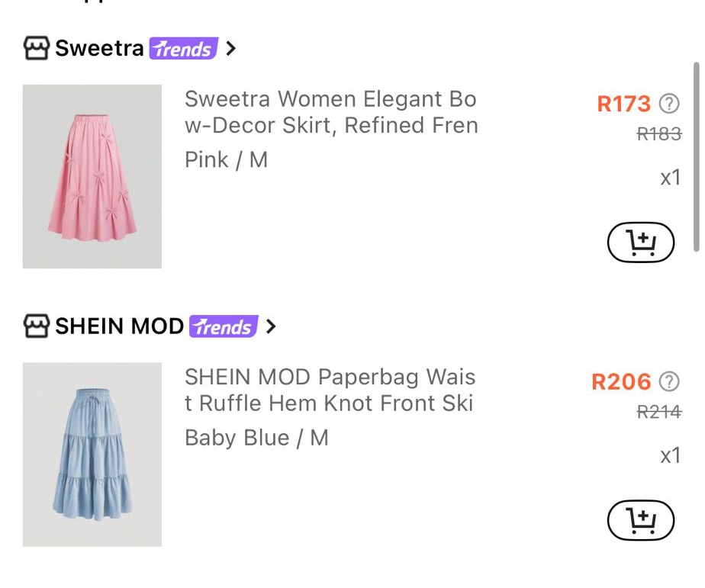The width and height of the screenshot is (705, 588).
Task: Open SHEIN MOD Paperbag Waist Skirt title
Action: (330, 390)
